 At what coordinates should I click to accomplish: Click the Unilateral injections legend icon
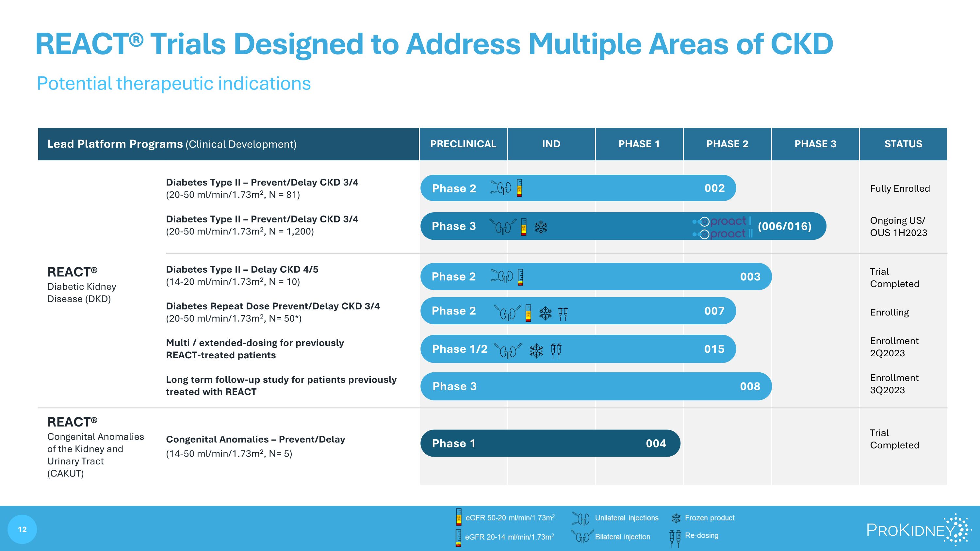(x=580, y=518)
